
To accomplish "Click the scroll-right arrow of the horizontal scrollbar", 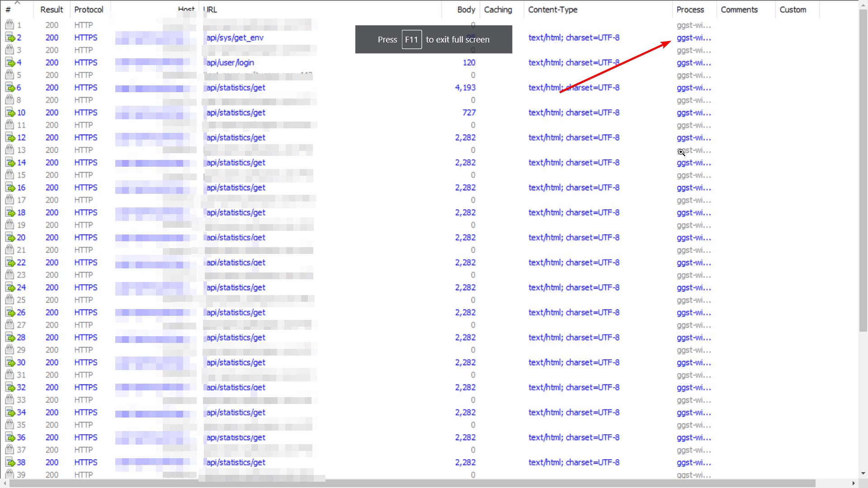I will point(854,483).
